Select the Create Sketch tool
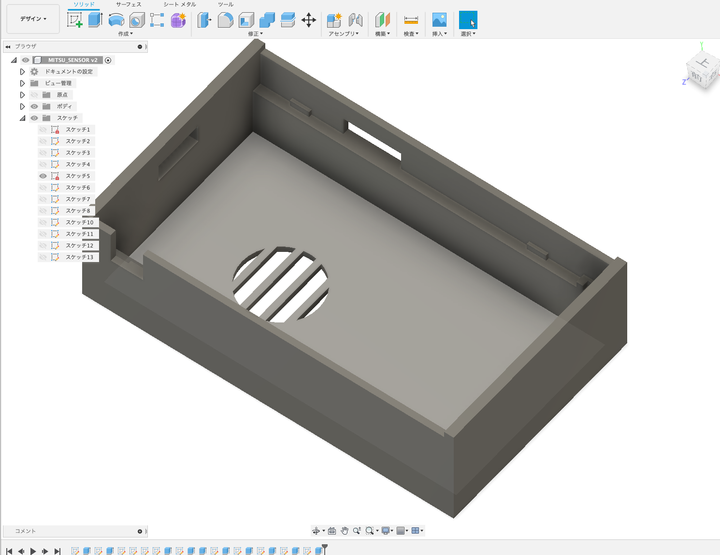The image size is (720, 555). (x=75, y=19)
